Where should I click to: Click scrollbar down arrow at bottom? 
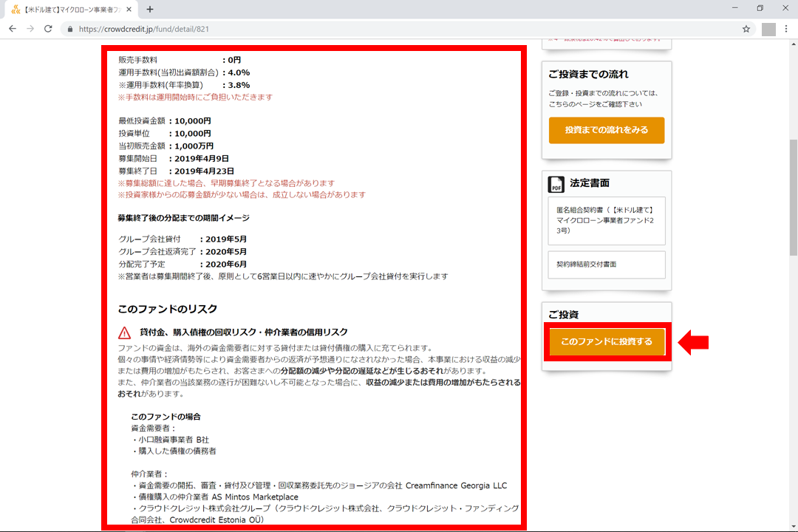[x=794, y=527]
